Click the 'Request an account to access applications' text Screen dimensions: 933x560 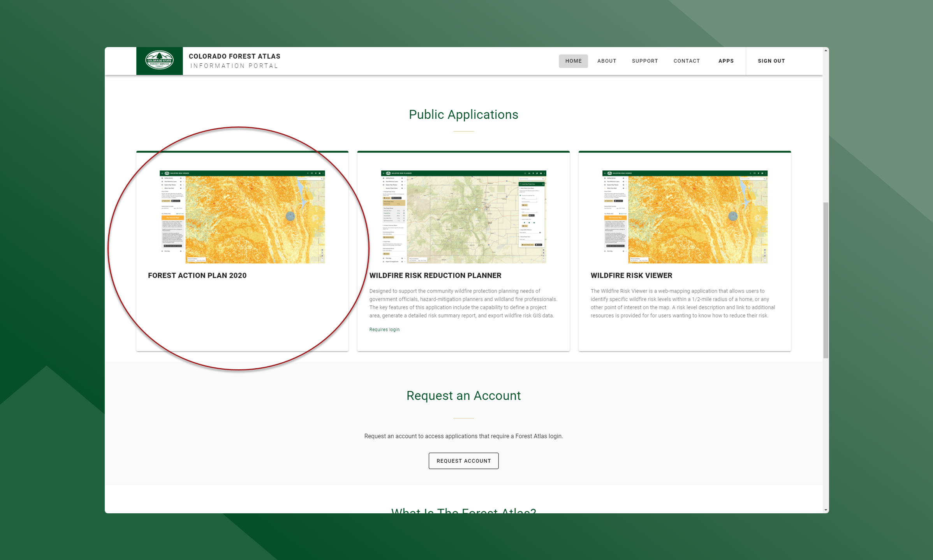click(x=463, y=436)
